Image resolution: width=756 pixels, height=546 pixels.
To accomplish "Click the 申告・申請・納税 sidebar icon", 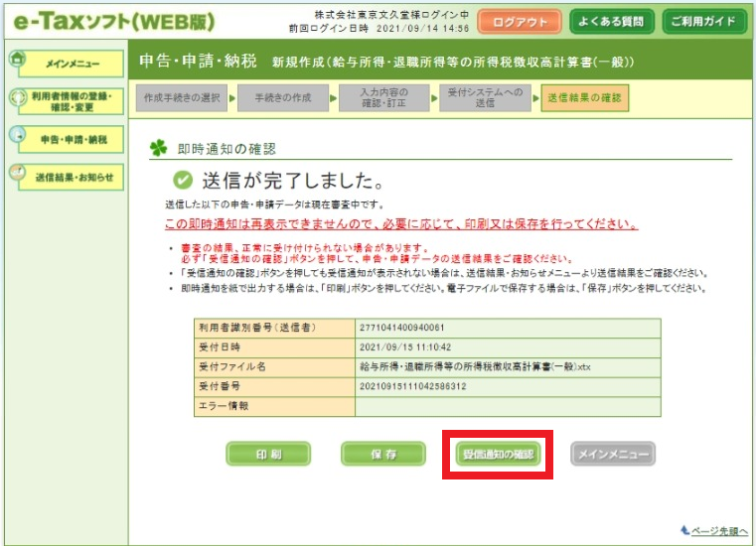I will pyautogui.click(x=17, y=136).
